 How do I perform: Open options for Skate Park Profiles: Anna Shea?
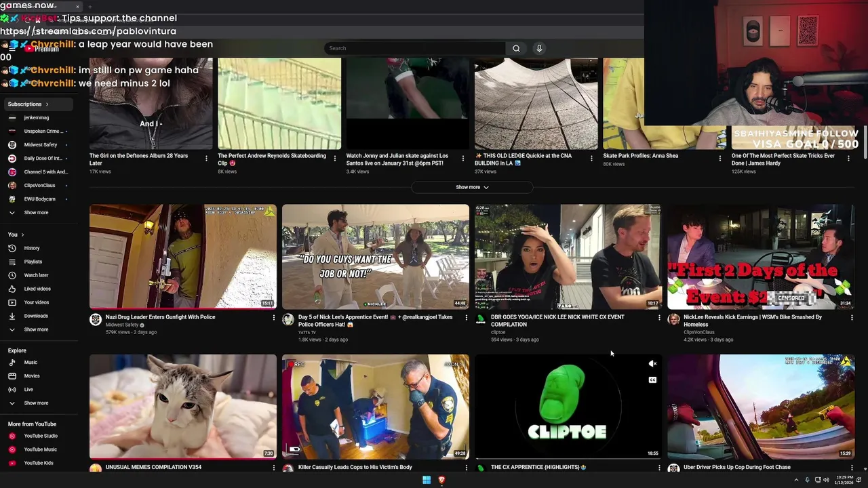pos(720,159)
